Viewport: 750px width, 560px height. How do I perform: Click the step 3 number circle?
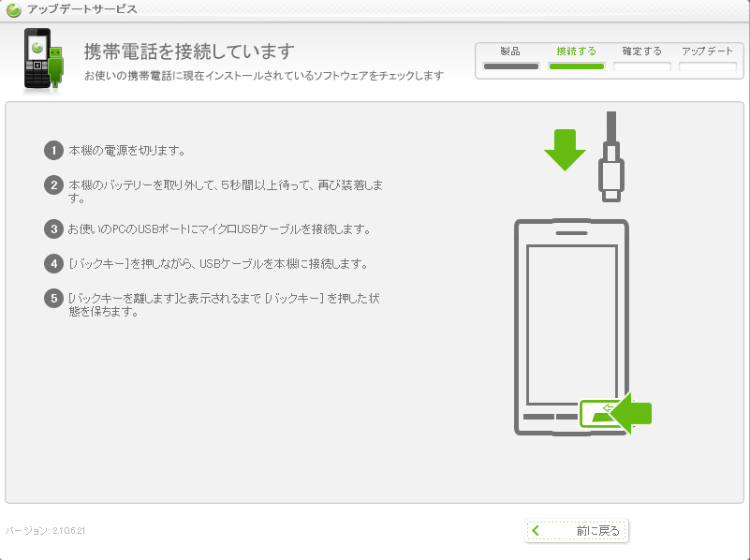click(x=53, y=229)
